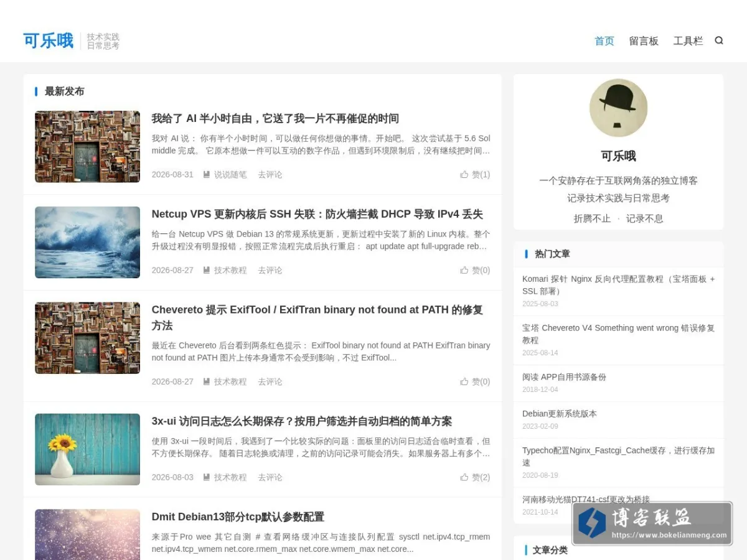Open the search icon in header
This screenshot has width=747, height=560.
pos(719,40)
